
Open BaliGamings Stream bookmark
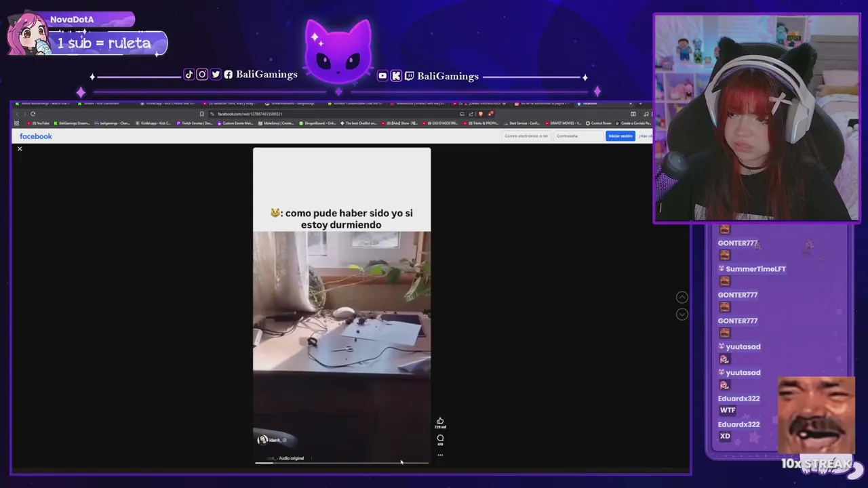[72, 123]
